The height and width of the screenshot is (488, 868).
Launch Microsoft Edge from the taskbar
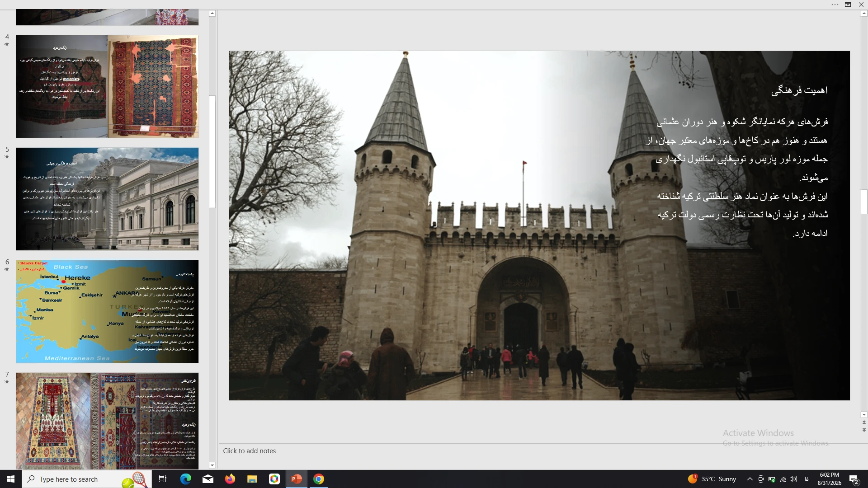(185, 479)
